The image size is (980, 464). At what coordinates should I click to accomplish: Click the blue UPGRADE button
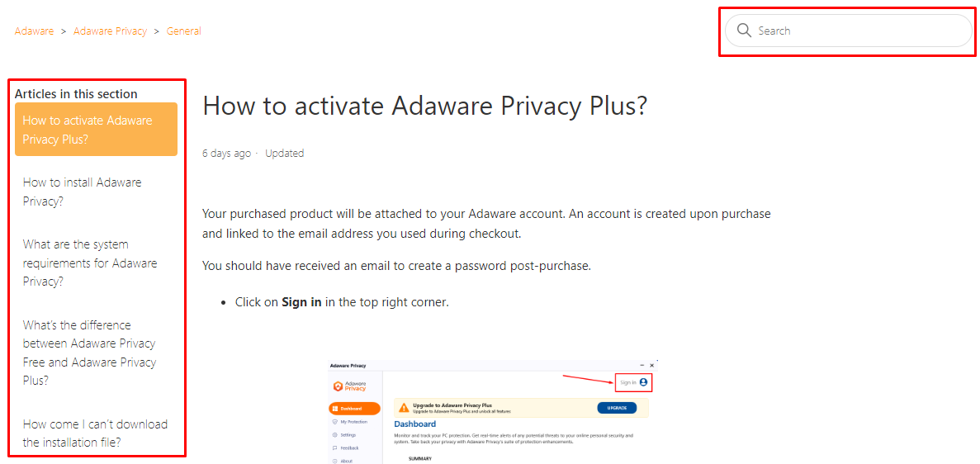coord(617,408)
